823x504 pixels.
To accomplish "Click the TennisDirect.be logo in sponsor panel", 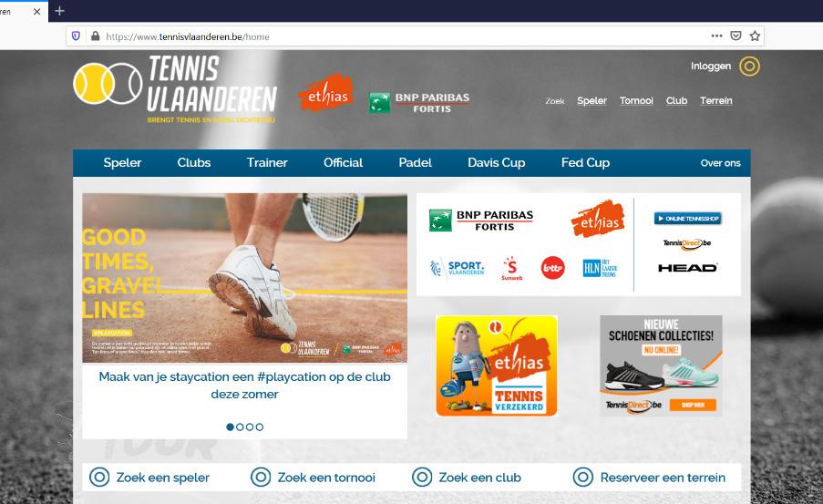I will point(686,243).
